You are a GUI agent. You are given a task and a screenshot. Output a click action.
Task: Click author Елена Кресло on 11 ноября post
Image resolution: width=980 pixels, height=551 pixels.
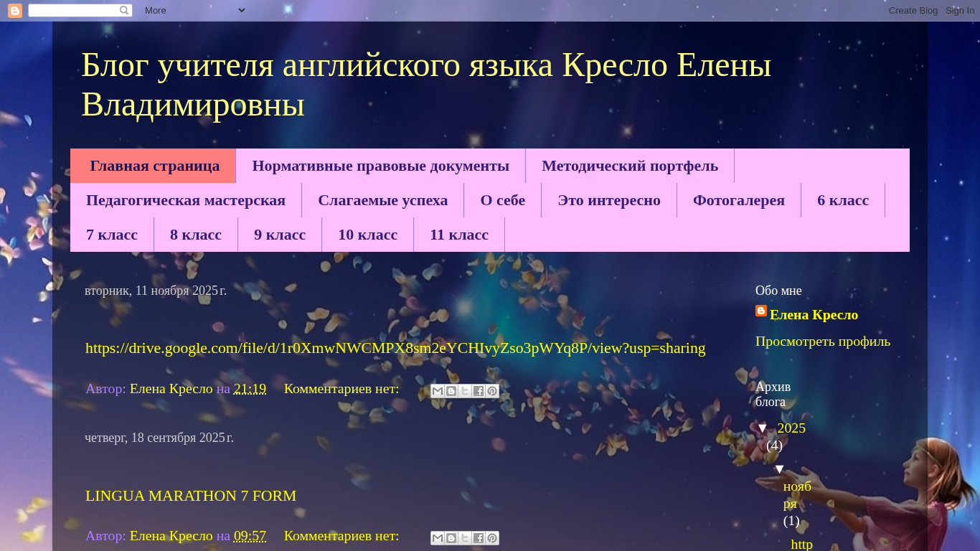click(171, 388)
